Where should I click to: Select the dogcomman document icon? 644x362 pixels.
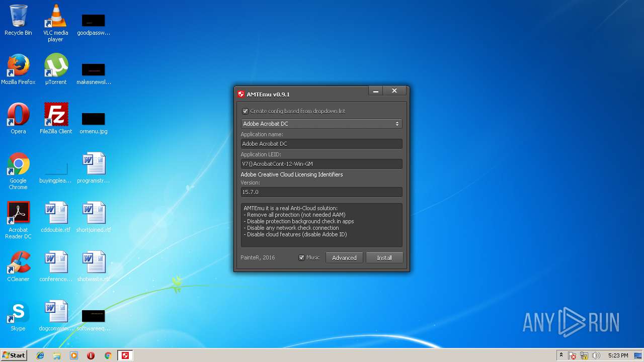pyautogui.click(x=55, y=315)
